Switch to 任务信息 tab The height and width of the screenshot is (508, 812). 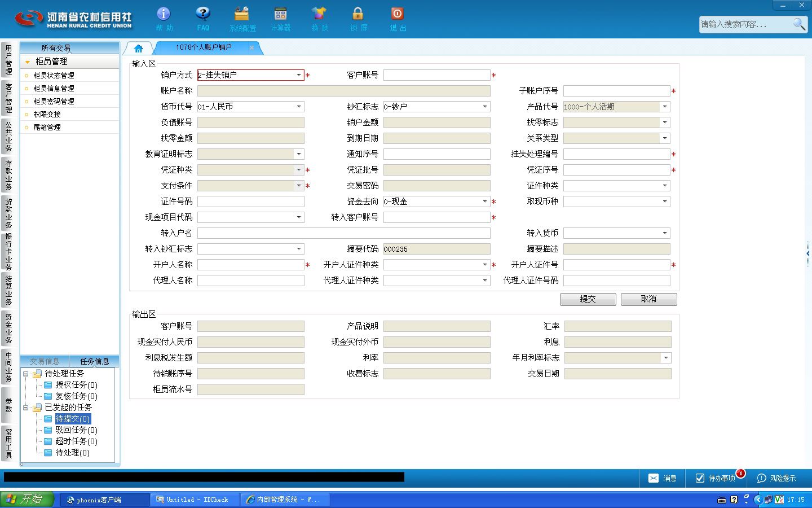click(x=94, y=361)
